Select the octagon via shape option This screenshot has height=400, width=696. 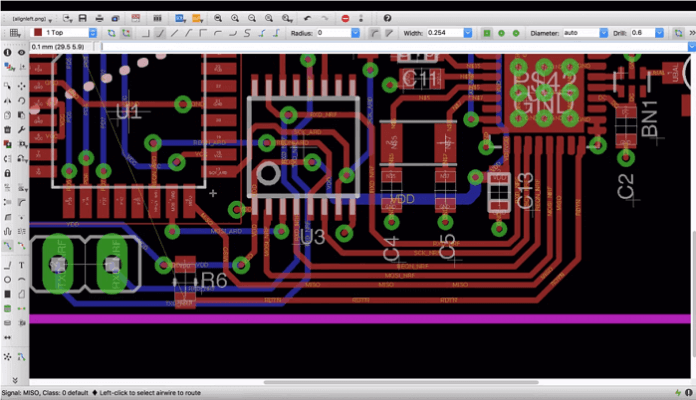point(517,33)
